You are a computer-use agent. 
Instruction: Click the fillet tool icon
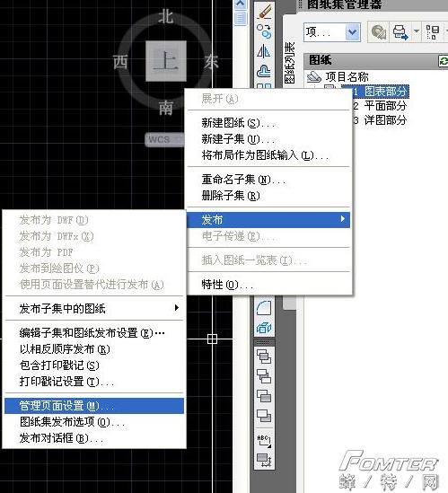264,308
